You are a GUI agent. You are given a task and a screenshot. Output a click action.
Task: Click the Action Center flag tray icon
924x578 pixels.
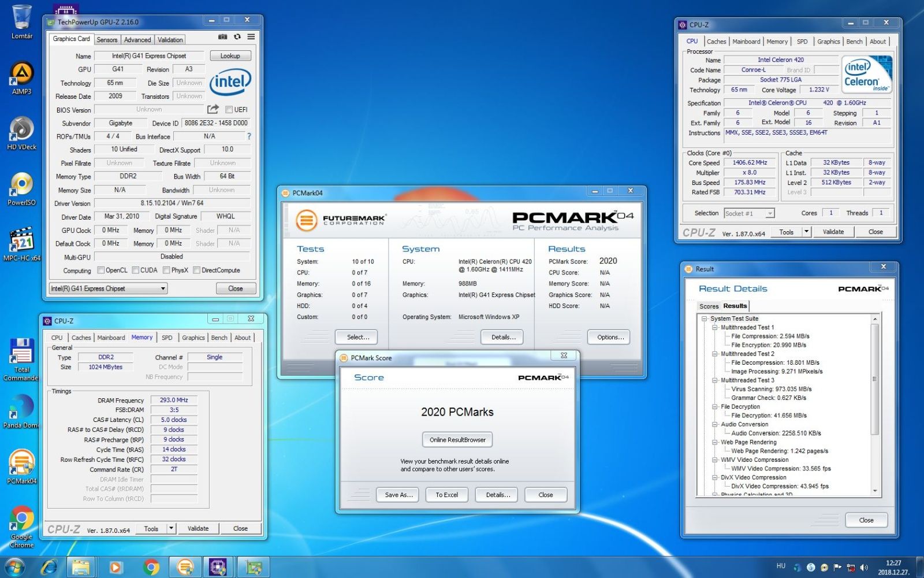click(x=837, y=568)
